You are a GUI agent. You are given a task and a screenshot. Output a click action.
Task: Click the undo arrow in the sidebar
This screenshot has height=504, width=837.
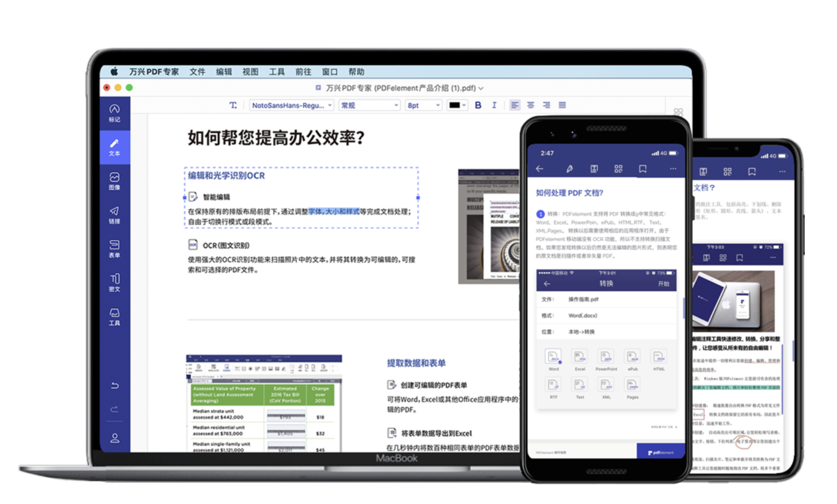click(114, 386)
